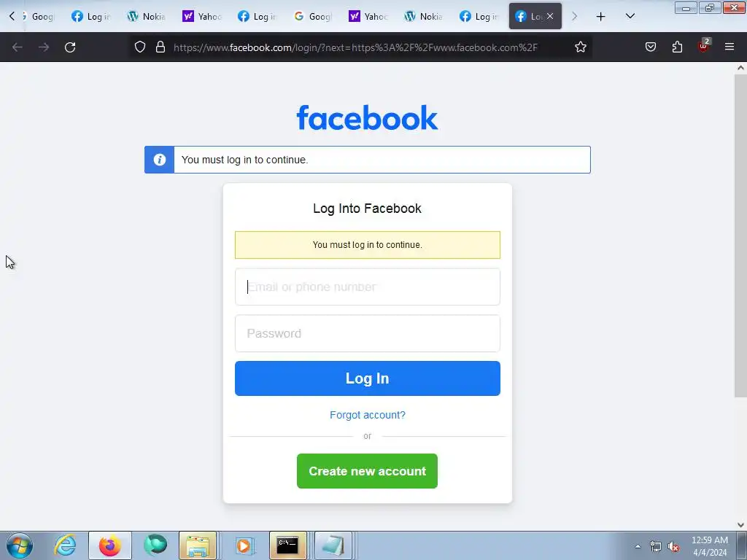Click the page scrollbar down arrow
The image size is (747, 560).
coord(740,525)
